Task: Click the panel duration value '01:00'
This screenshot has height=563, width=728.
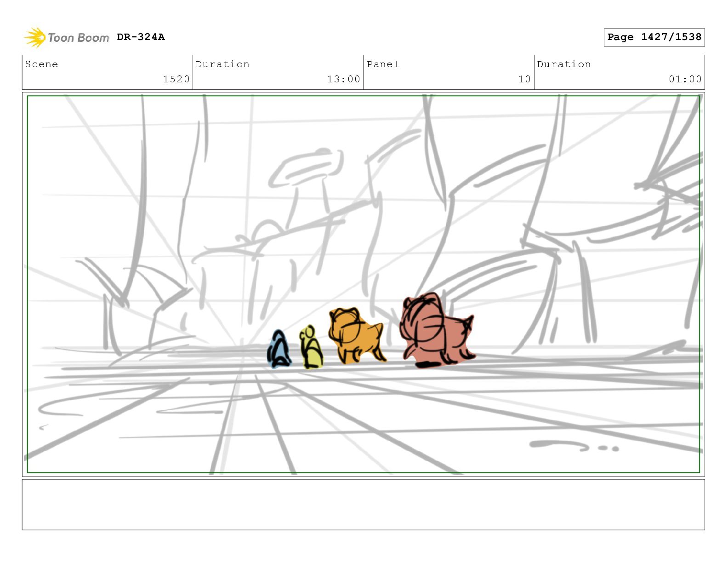Action: pyautogui.click(x=685, y=79)
